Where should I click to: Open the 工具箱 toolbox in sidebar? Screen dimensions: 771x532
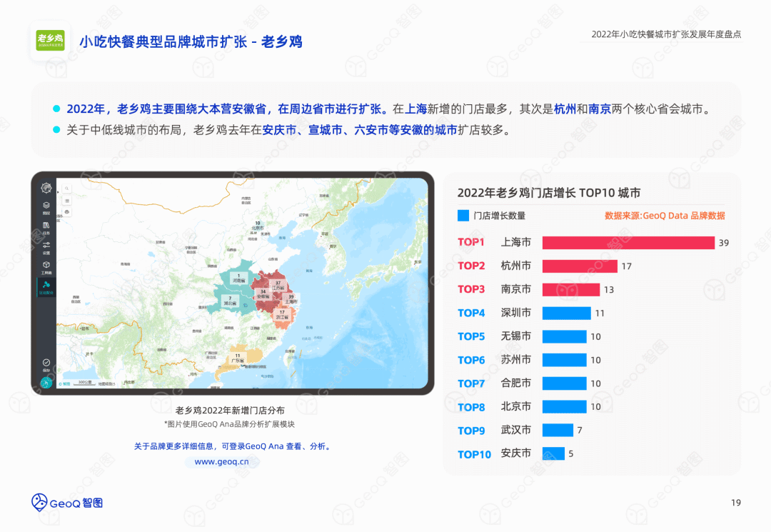[x=46, y=268]
